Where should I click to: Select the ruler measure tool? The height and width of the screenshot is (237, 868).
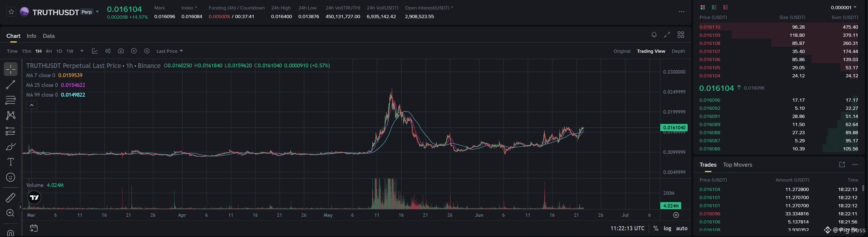[x=11, y=198]
